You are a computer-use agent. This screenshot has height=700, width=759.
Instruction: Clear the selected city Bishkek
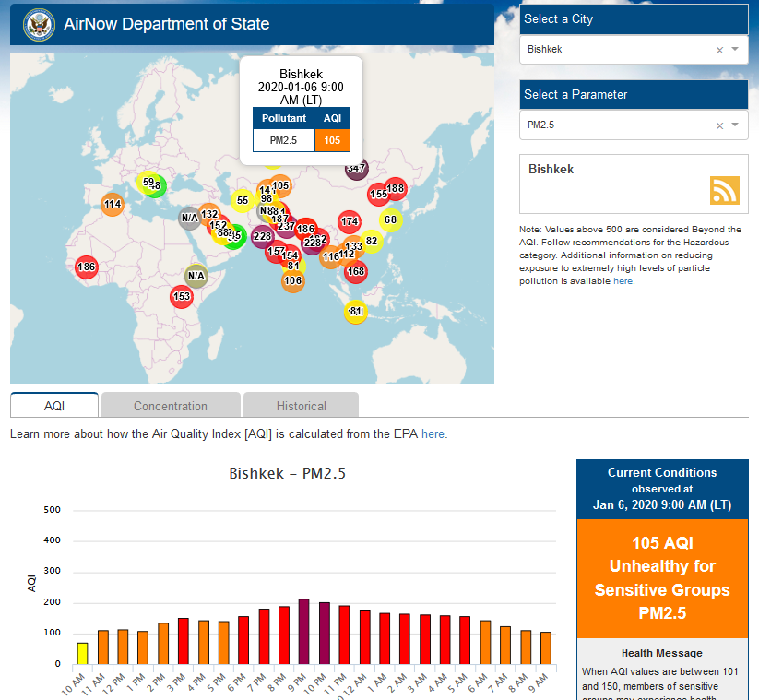719,50
